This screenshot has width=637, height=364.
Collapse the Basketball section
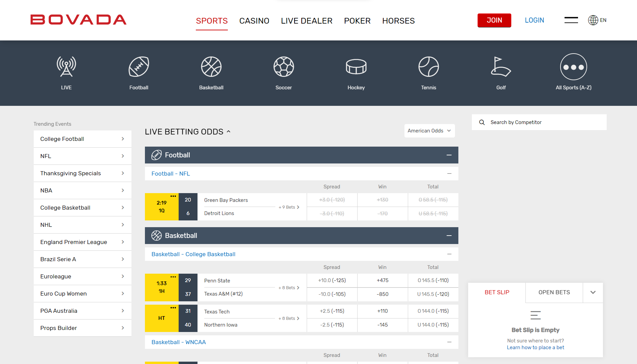(x=449, y=235)
